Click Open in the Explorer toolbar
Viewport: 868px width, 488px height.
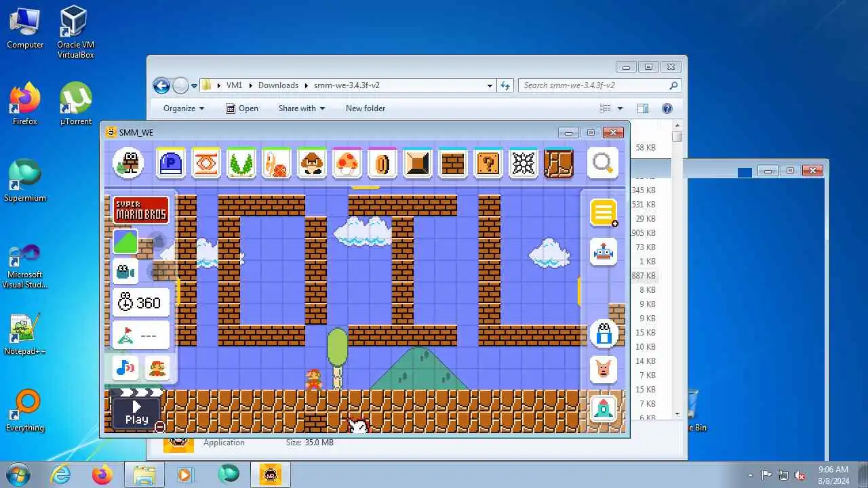(242, 108)
